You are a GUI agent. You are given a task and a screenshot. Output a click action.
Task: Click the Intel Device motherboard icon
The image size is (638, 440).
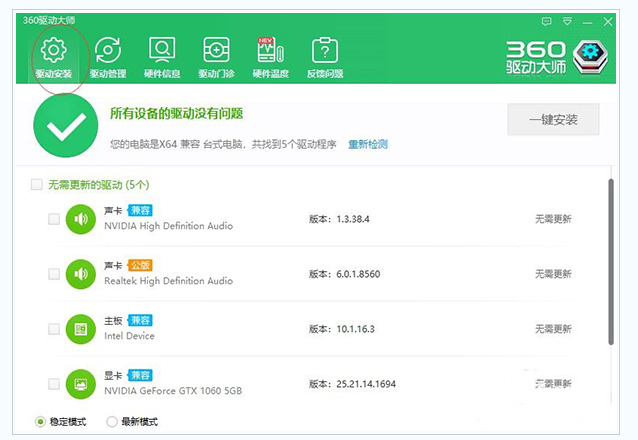80,328
